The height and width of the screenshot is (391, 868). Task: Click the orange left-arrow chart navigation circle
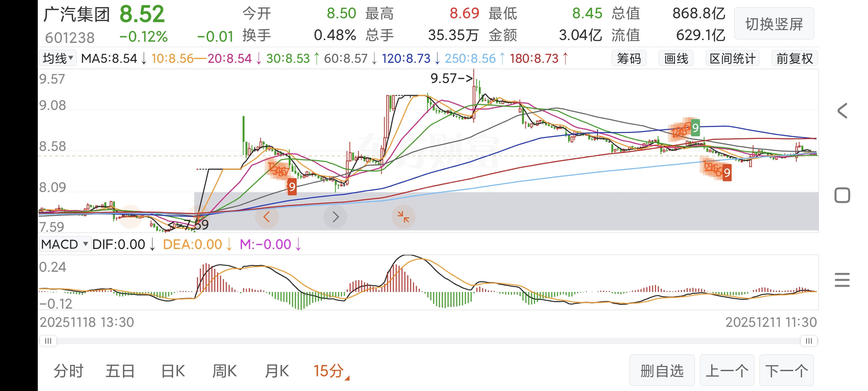[267, 217]
